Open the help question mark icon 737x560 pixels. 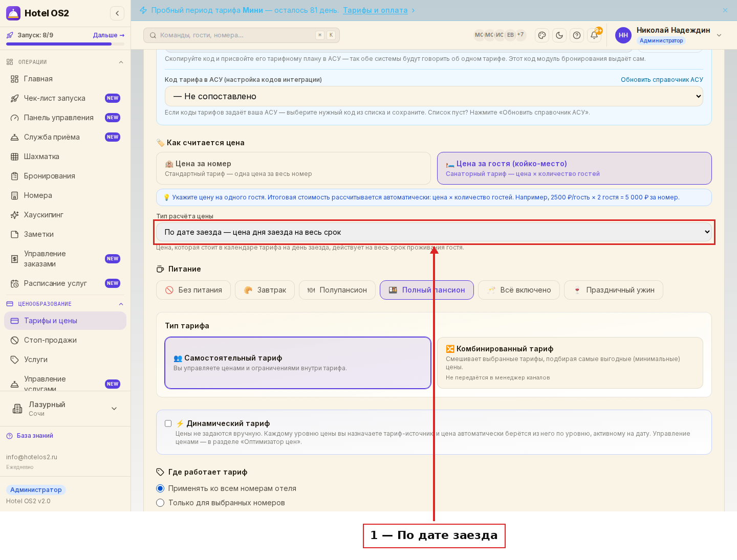point(577,35)
